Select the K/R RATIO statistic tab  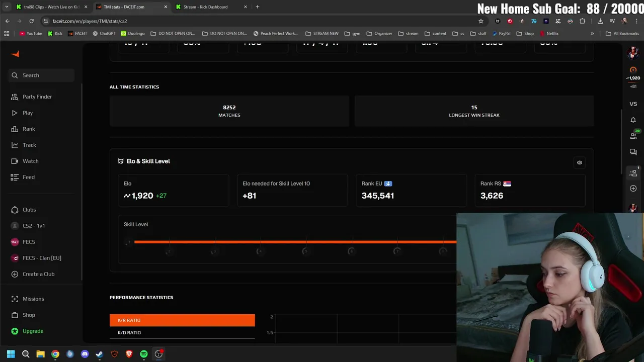tap(182, 320)
